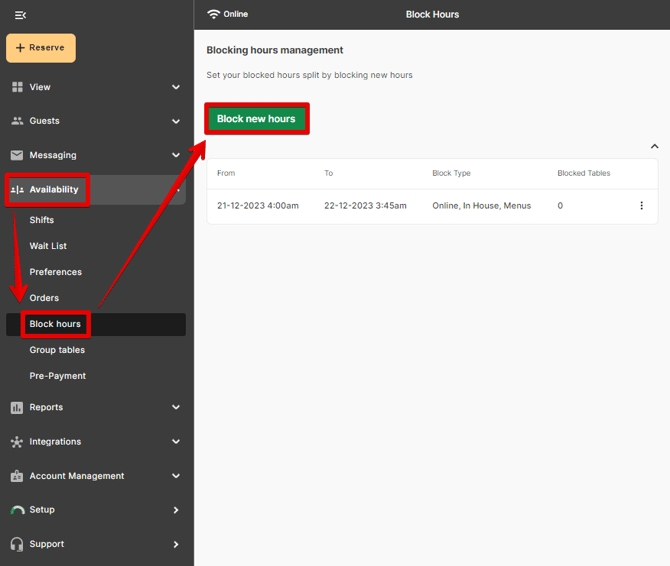Click the Block new hours button
Screen dimensions: 670x566
click(256, 119)
